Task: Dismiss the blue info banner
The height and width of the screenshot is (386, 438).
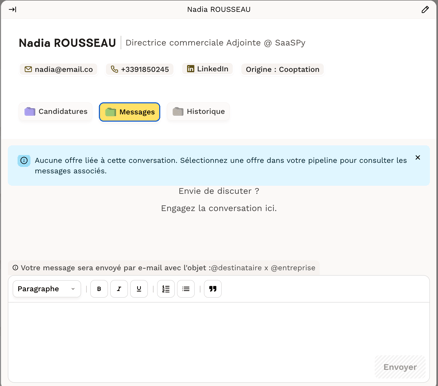Action: click(x=418, y=158)
